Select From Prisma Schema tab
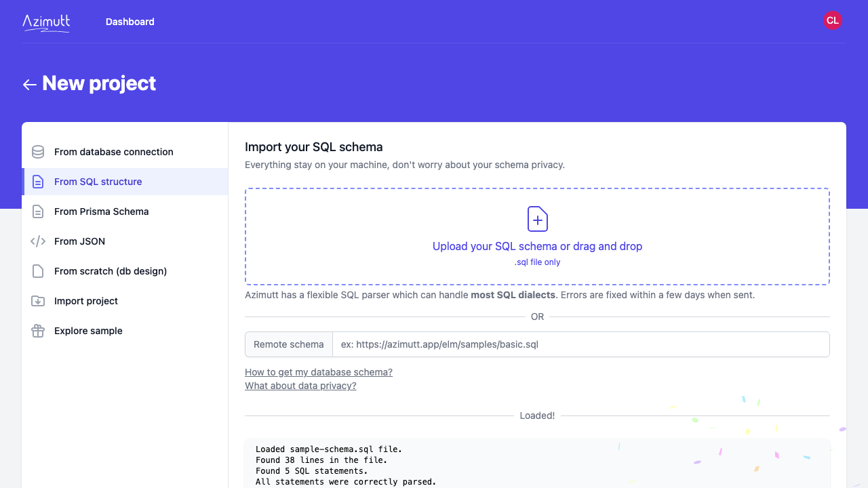This screenshot has width=868, height=488. pyautogui.click(x=125, y=211)
